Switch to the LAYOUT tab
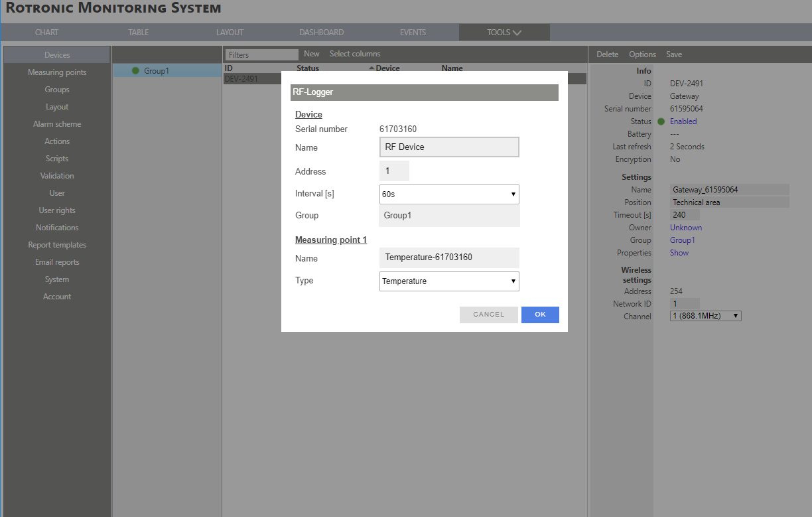The image size is (812, 517). (230, 33)
